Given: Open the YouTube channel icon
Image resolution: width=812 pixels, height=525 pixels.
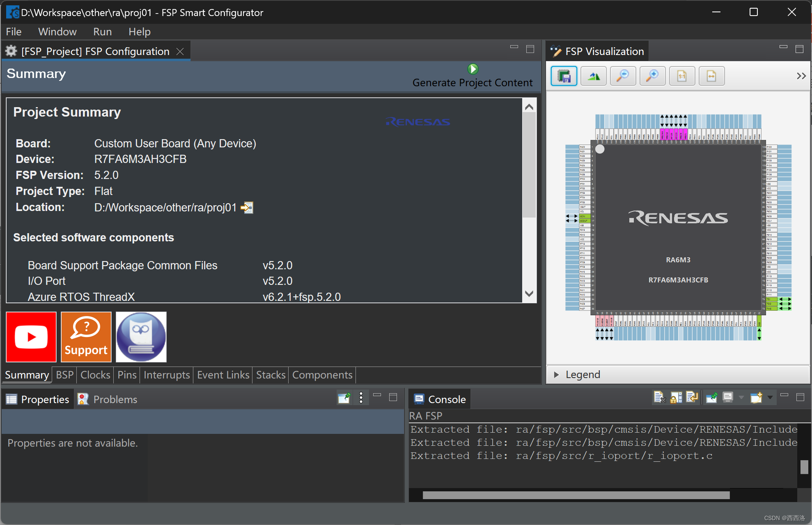Looking at the screenshot, I should [31, 337].
